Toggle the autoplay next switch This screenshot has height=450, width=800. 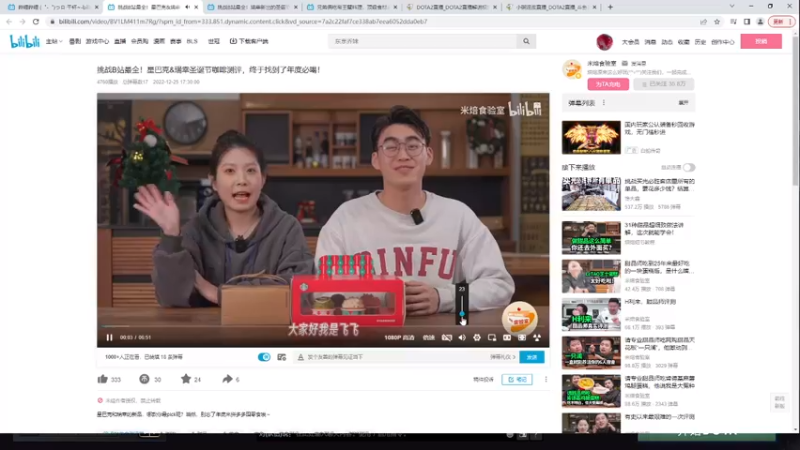[x=689, y=167]
